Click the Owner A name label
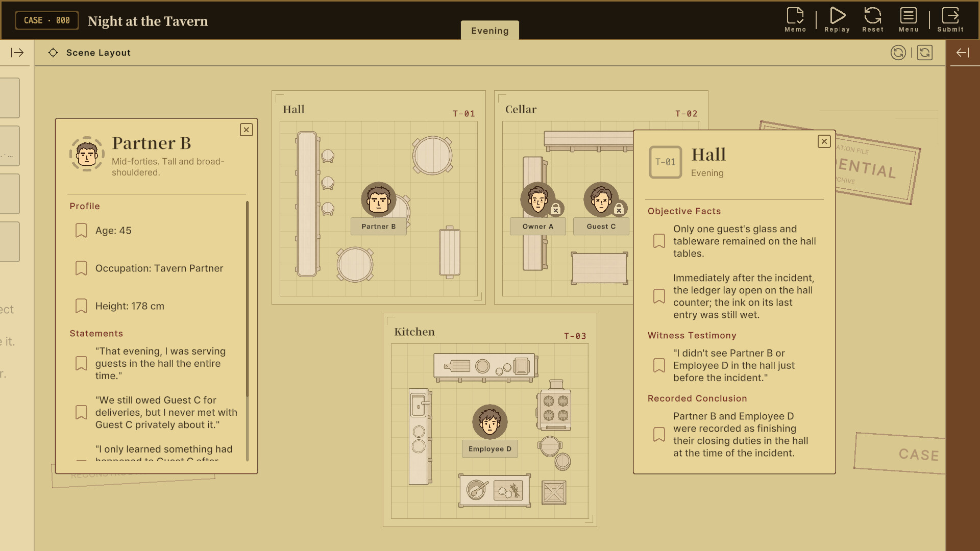Viewport: 980px width, 551px height. coord(538,227)
